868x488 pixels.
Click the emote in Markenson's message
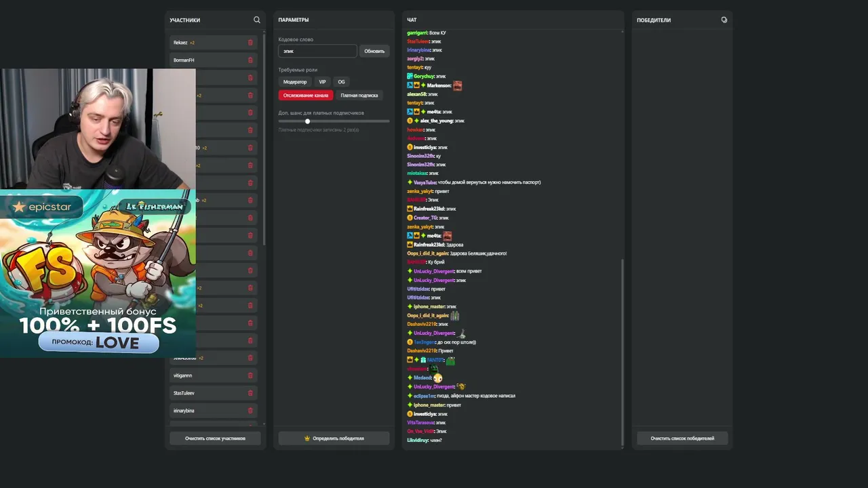click(x=458, y=85)
